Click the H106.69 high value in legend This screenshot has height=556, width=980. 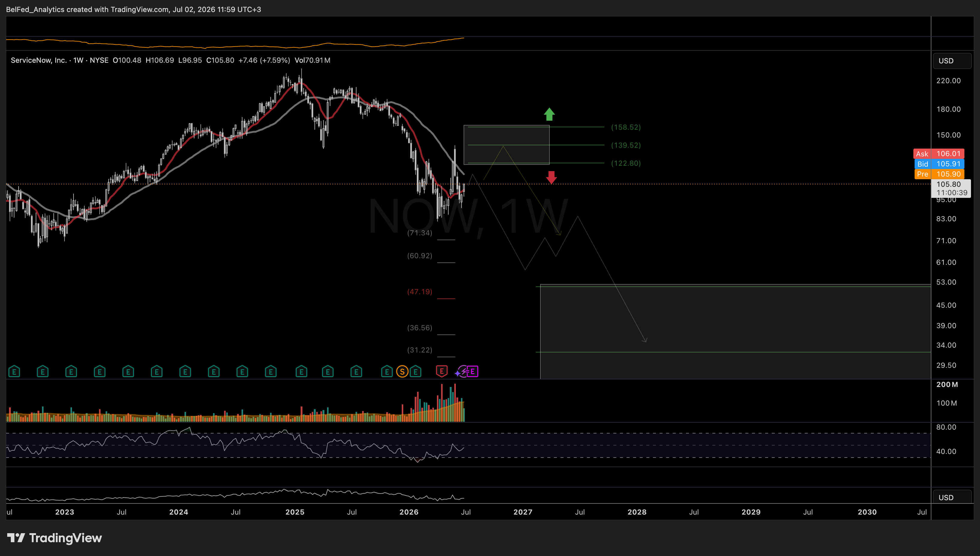pyautogui.click(x=160, y=60)
